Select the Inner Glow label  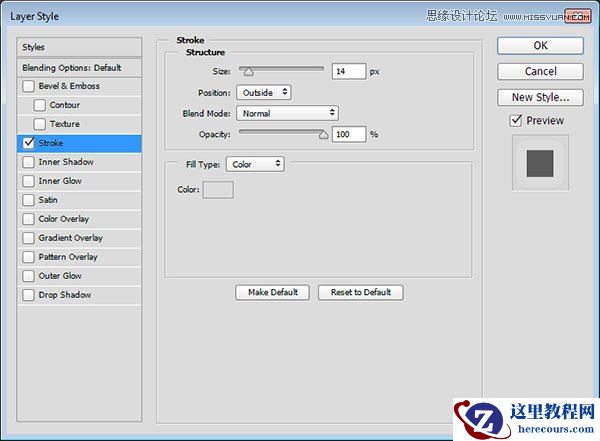click(60, 181)
